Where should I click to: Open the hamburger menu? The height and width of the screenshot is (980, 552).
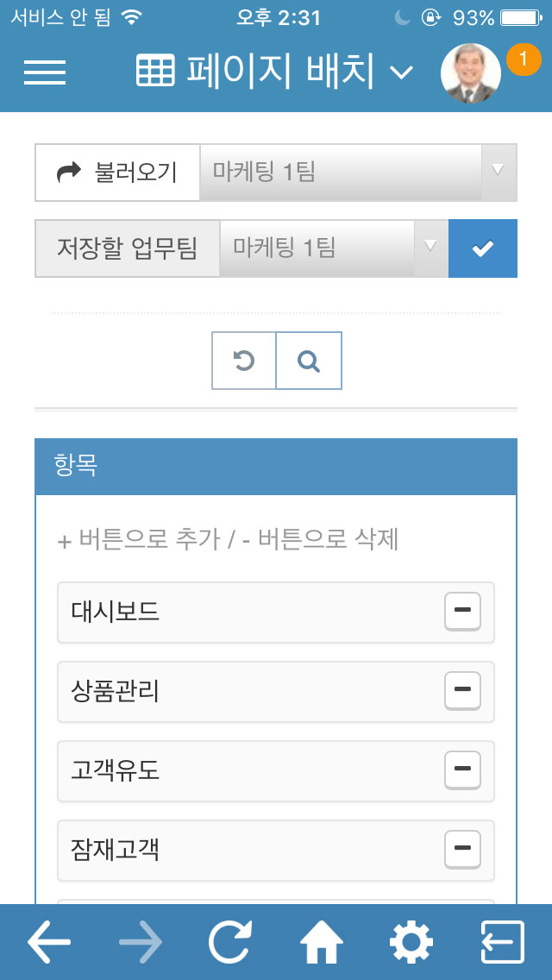click(45, 72)
